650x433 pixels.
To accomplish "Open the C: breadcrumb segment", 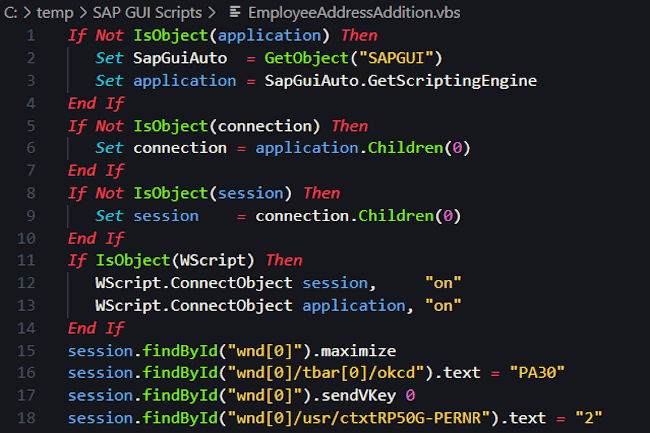I will [x=10, y=13].
